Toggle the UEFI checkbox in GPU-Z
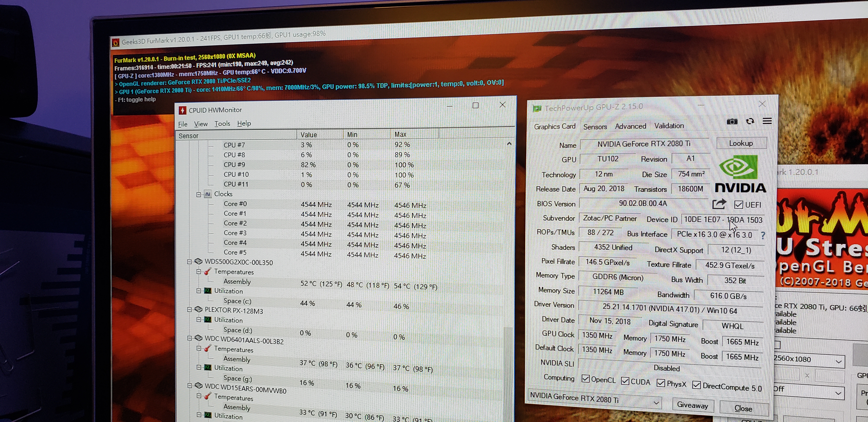 click(x=738, y=205)
